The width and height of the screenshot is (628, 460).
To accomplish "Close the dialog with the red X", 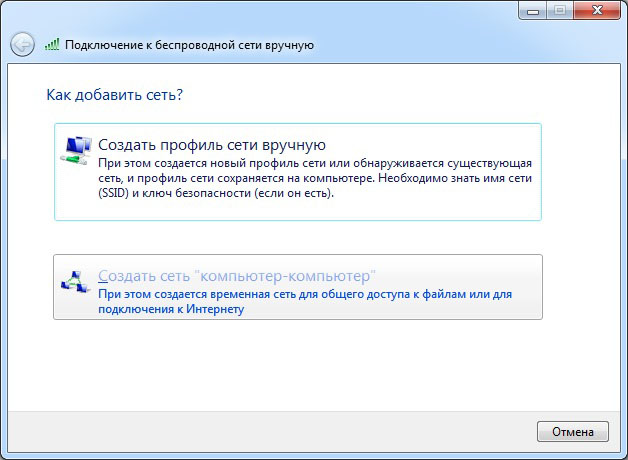I will [x=595, y=9].
